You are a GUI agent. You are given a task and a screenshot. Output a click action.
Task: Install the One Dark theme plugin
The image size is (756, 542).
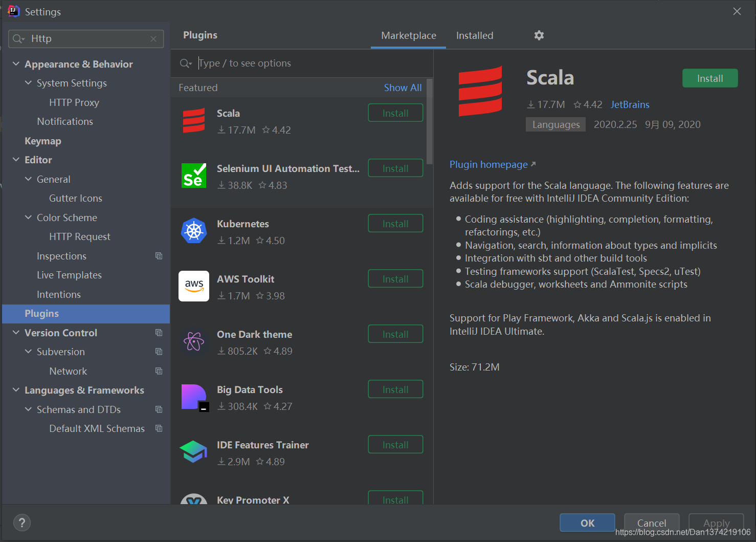pos(395,334)
